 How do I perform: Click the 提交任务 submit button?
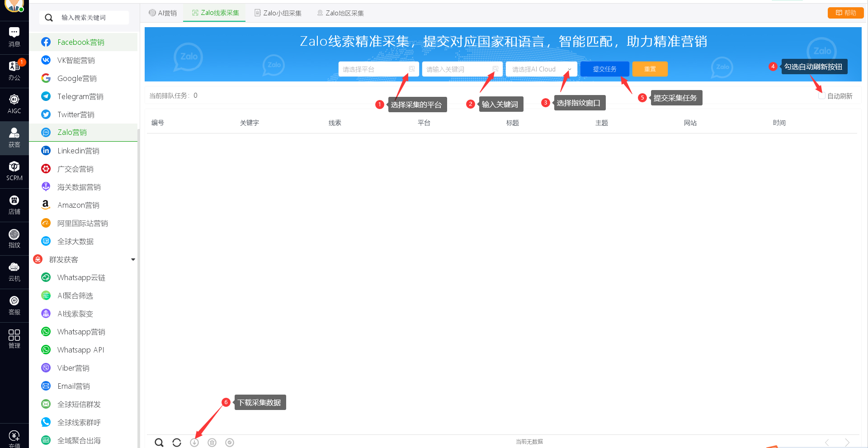[x=604, y=69]
